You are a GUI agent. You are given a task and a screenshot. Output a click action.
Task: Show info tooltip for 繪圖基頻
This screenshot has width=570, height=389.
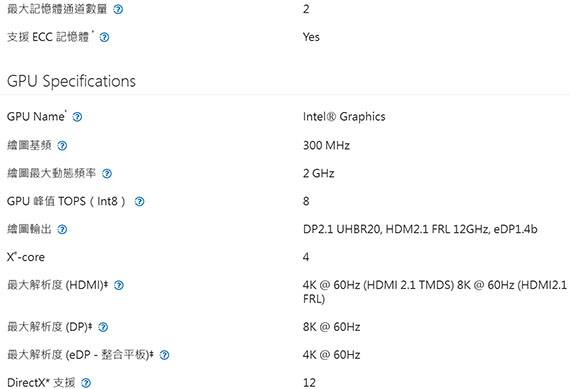[x=62, y=146]
